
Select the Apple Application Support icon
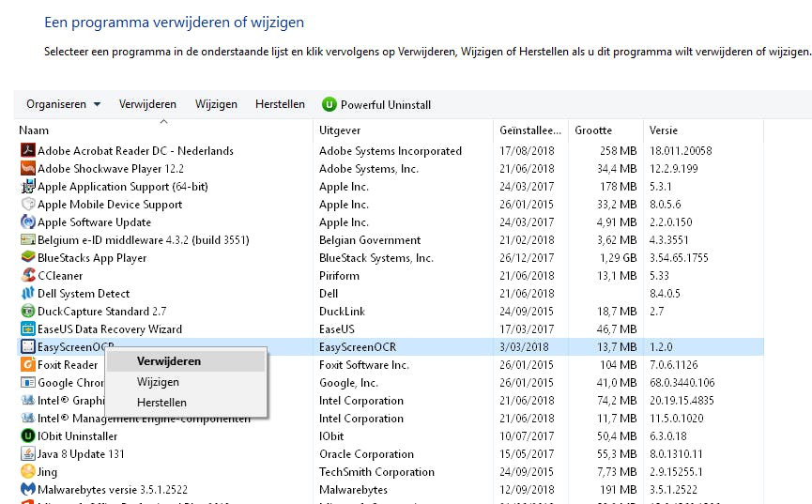tap(27, 186)
